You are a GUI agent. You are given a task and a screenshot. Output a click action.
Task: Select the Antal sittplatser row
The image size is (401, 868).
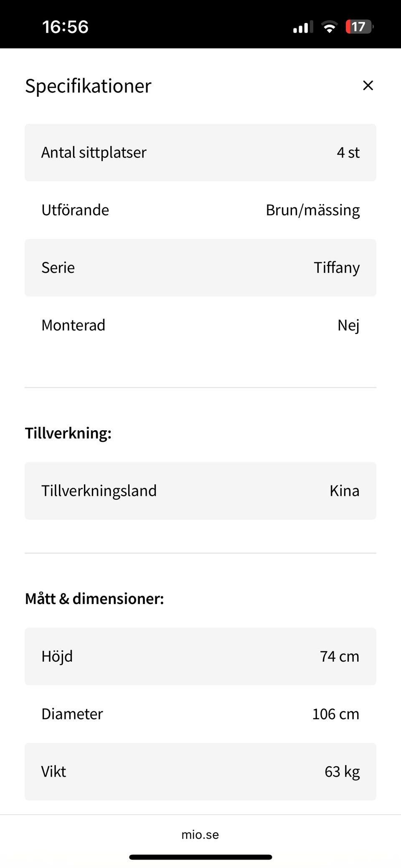coord(200,152)
